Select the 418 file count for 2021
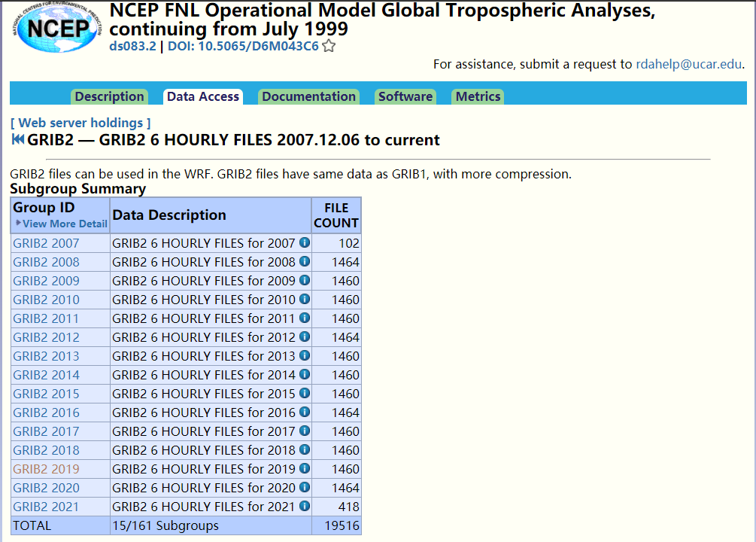 coord(349,507)
